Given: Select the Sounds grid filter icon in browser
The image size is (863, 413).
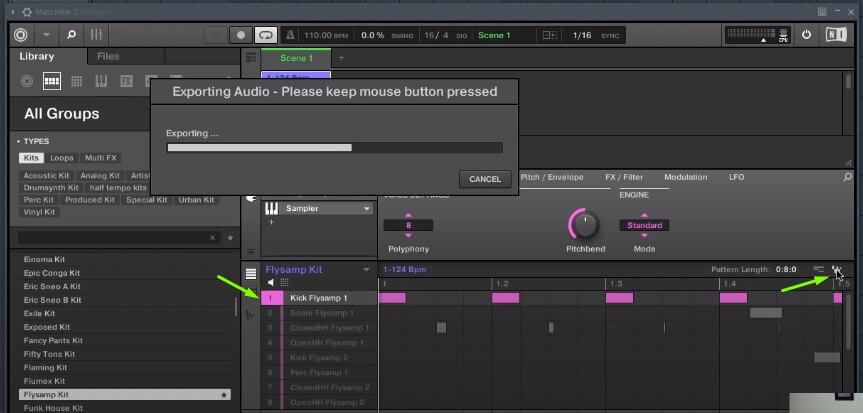Looking at the screenshot, I should point(77,81).
